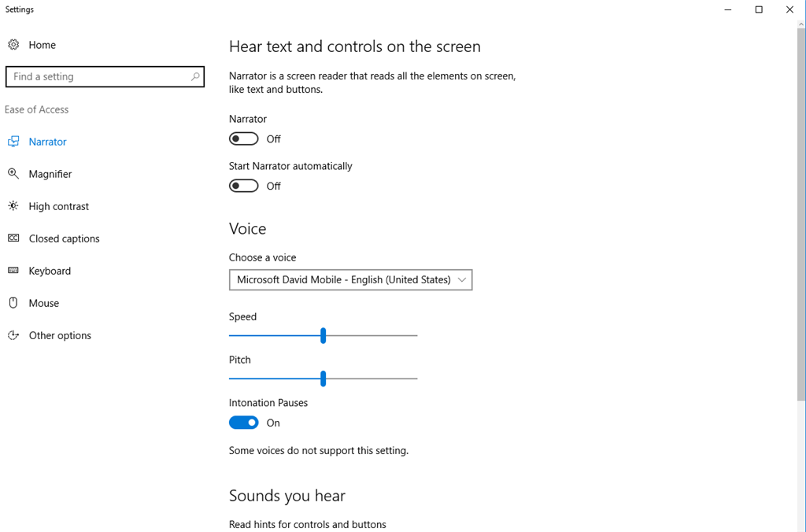Go to Mouse settings
The height and width of the screenshot is (532, 806).
[44, 303]
